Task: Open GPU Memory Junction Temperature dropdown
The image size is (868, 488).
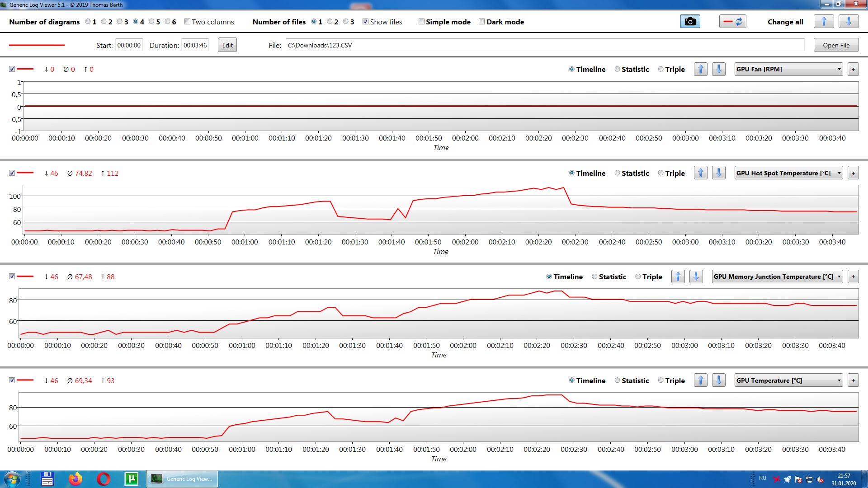Action: point(777,277)
